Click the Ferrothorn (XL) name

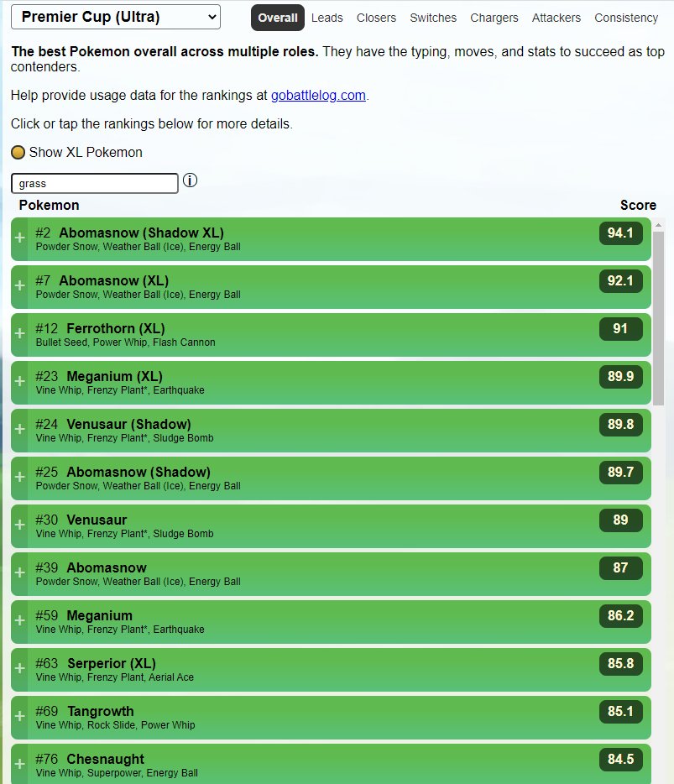116,328
